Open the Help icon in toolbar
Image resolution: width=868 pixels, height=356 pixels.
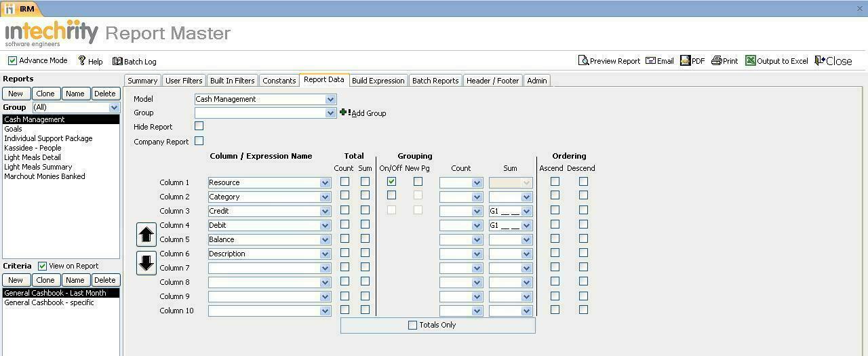(x=82, y=61)
